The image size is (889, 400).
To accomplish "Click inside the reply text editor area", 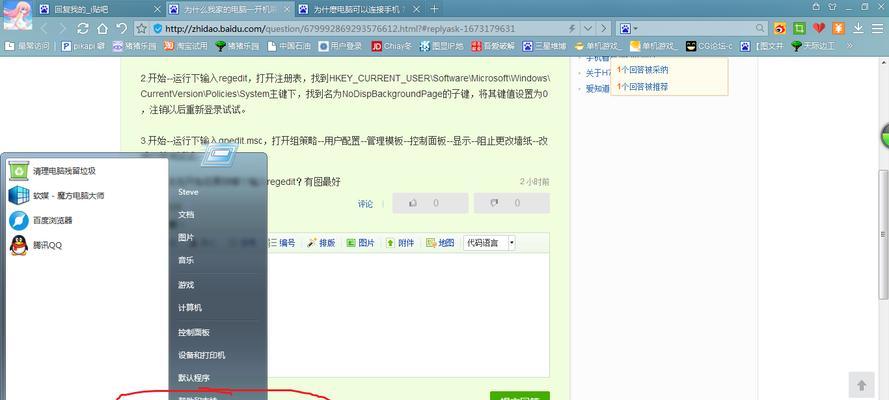I will click(x=408, y=314).
